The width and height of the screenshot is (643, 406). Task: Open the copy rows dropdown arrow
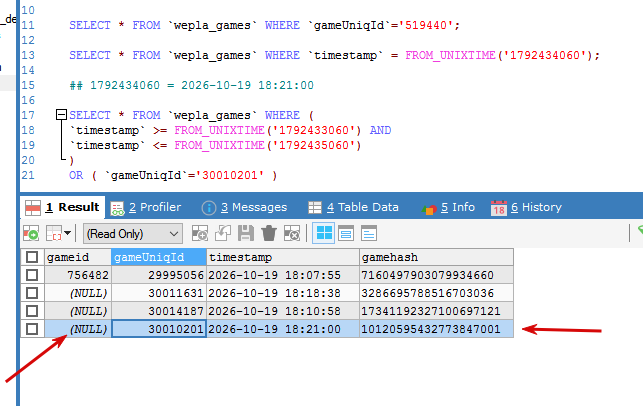click(x=68, y=233)
